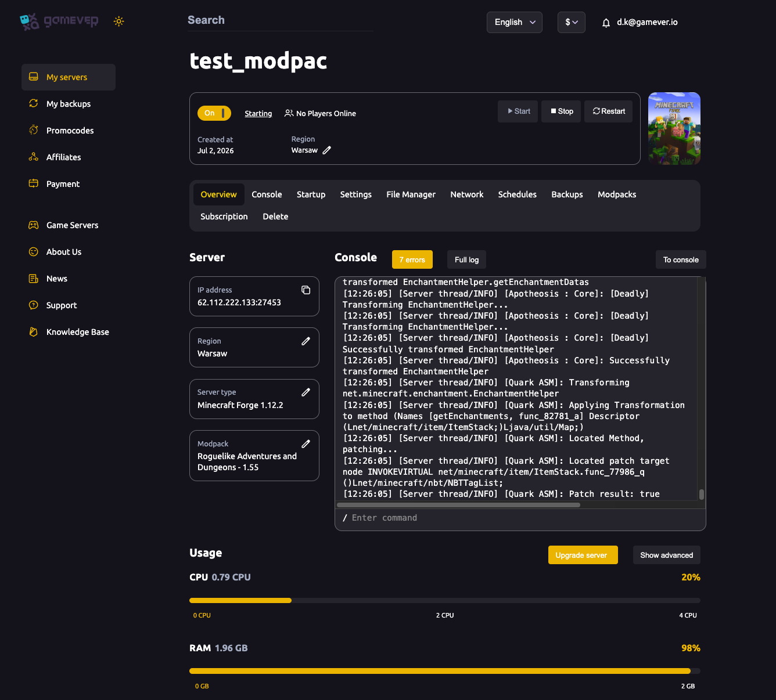Screen dimensions: 776x700
Task: Focus the console Enter command field
Action: point(520,518)
